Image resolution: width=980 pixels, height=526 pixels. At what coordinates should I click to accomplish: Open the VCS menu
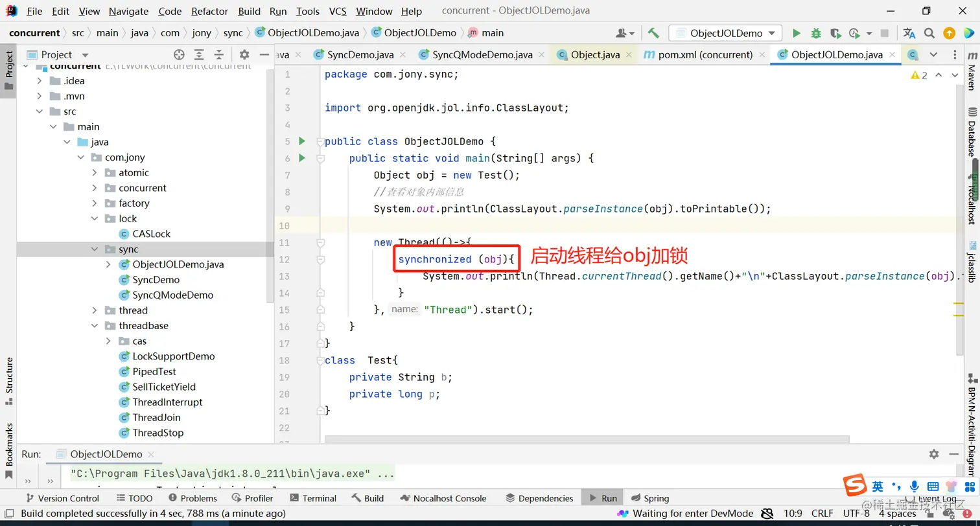(338, 11)
